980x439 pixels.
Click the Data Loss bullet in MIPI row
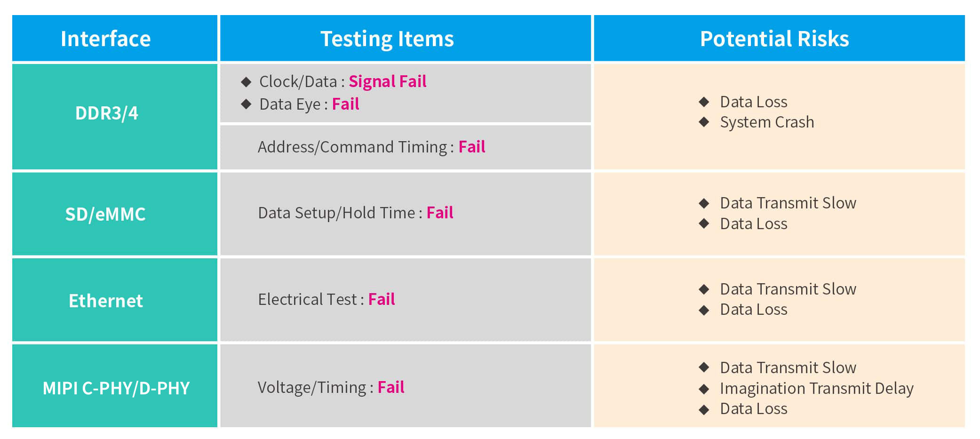click(704, 409)
